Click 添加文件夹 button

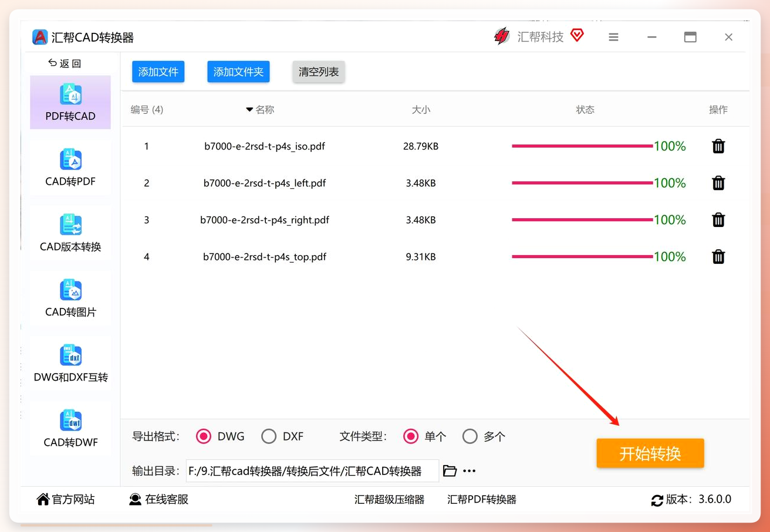[238, 72]
